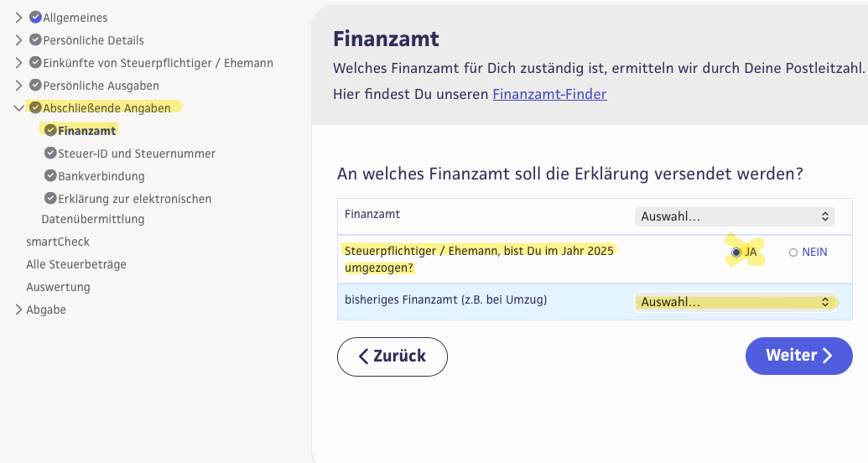The height and width of the screenshot is (463, 868).
Task: Open the Finanzamt Auswahl dropdown
Action: 735,216
